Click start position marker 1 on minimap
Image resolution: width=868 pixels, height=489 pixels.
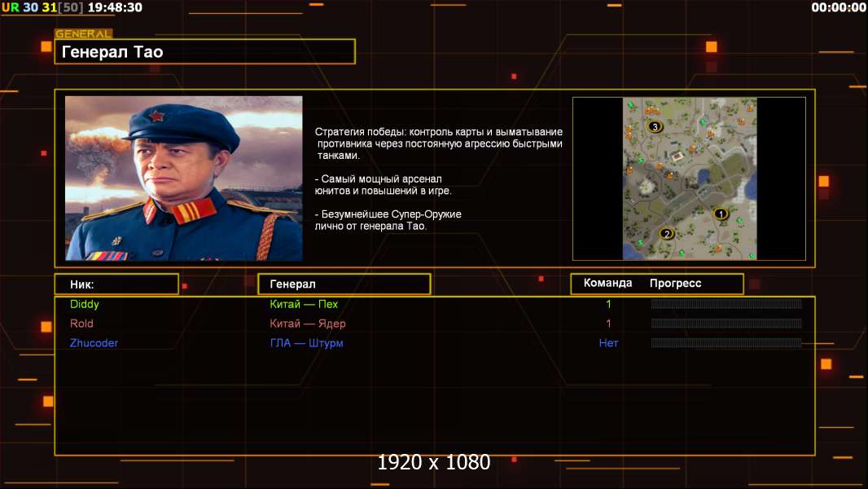point(720,214)
